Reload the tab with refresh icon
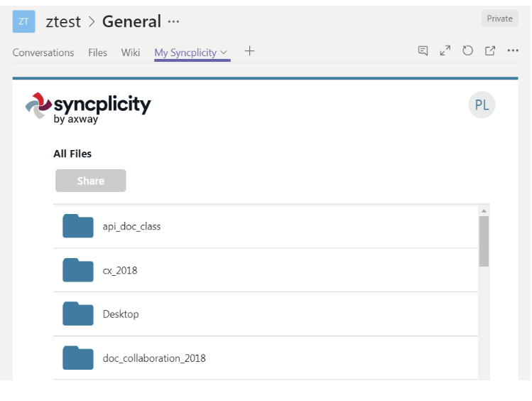Image resolution: width=532 pixels, height=401 pixels. [x=467, y=51]
